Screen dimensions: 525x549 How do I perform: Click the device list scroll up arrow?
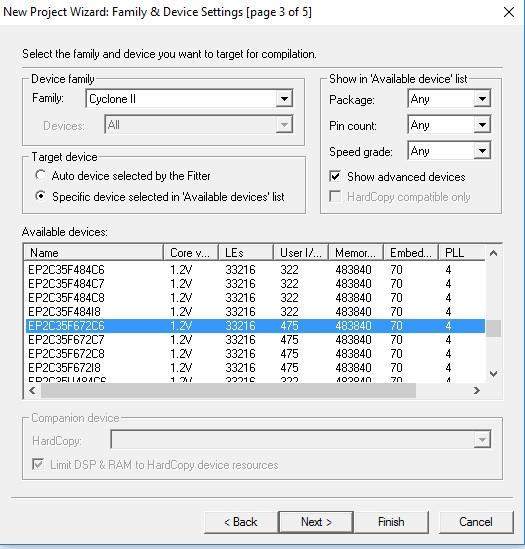[x=493, y=253]
